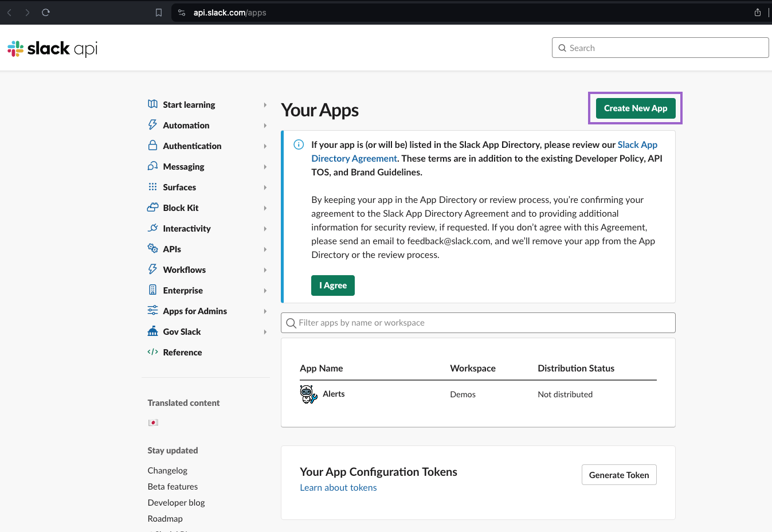Click the Slack API logo
This screenshot has height=532, width=772.
point(53,49)
